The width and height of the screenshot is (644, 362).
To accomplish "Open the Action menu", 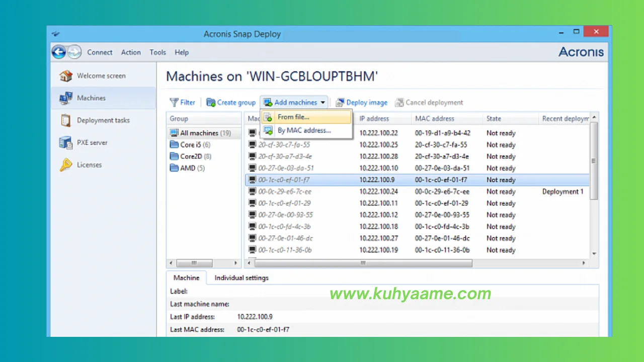I will [x=131, y=52].
